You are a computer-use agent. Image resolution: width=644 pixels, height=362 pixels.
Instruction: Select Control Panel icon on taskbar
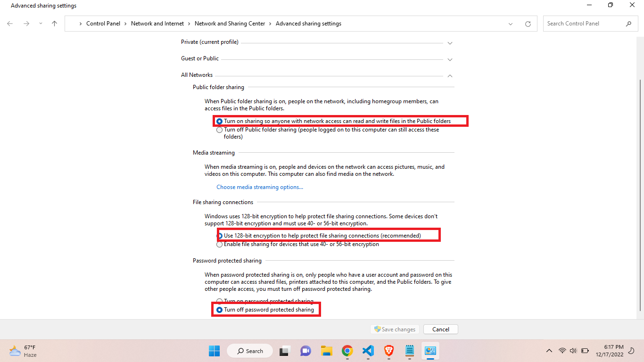pos(430,351)
